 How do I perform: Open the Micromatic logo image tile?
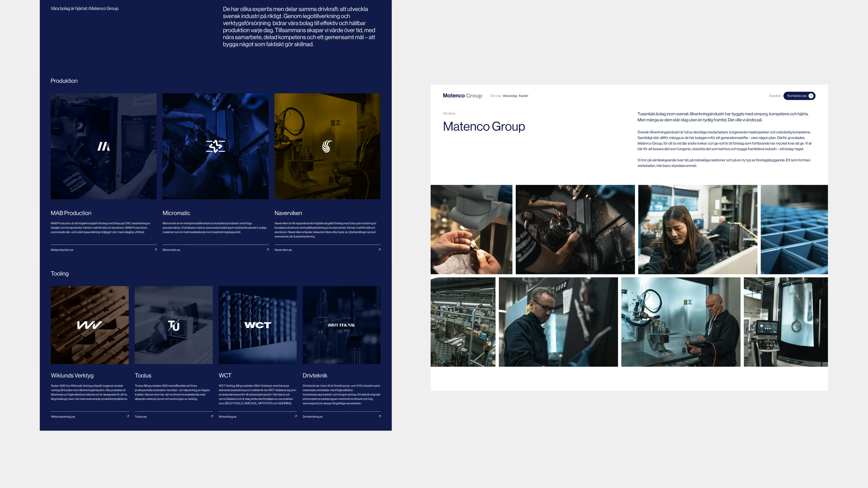[215, 146]
